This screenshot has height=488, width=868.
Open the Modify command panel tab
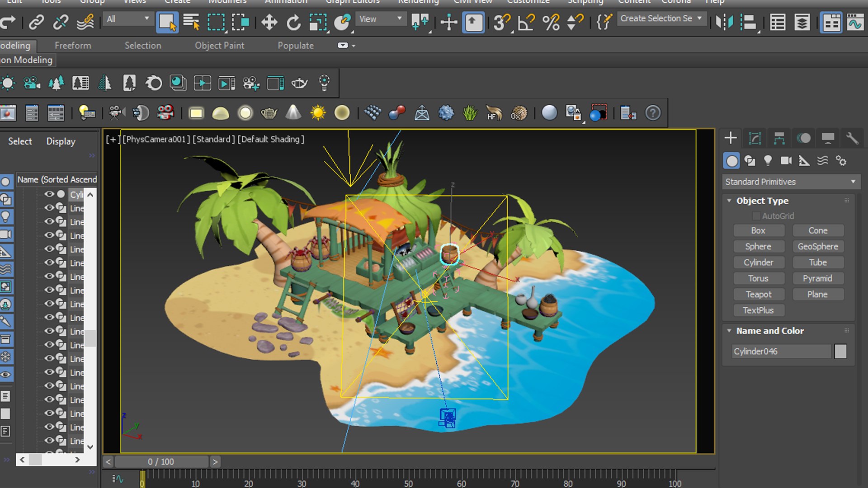755,138
